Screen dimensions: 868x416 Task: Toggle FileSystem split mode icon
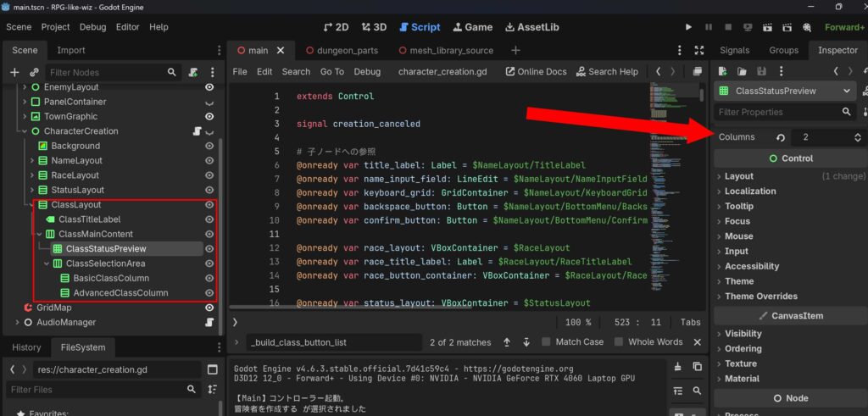point(213,369)
